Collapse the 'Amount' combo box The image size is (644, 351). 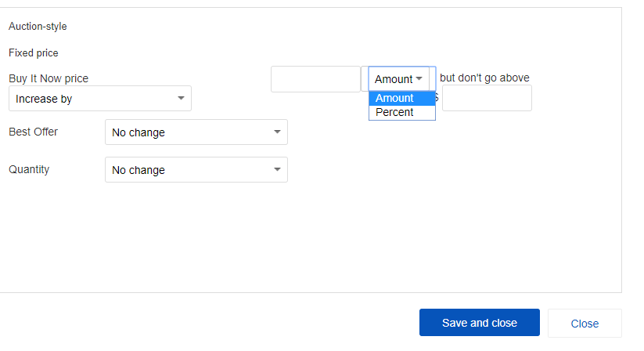(399, 79)
